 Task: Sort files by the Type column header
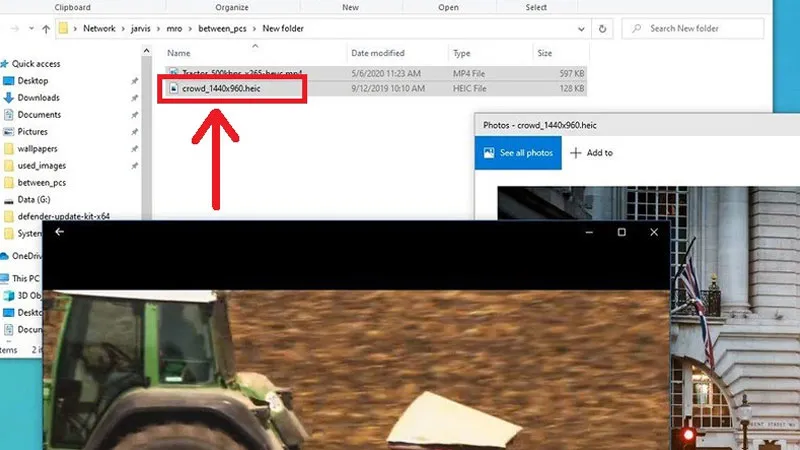461,53
